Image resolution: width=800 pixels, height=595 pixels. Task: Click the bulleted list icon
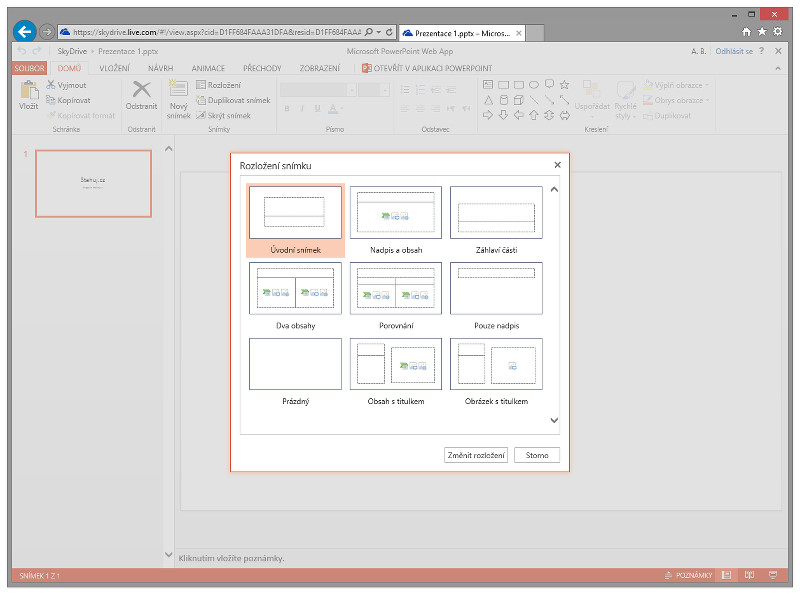point(405,90)
